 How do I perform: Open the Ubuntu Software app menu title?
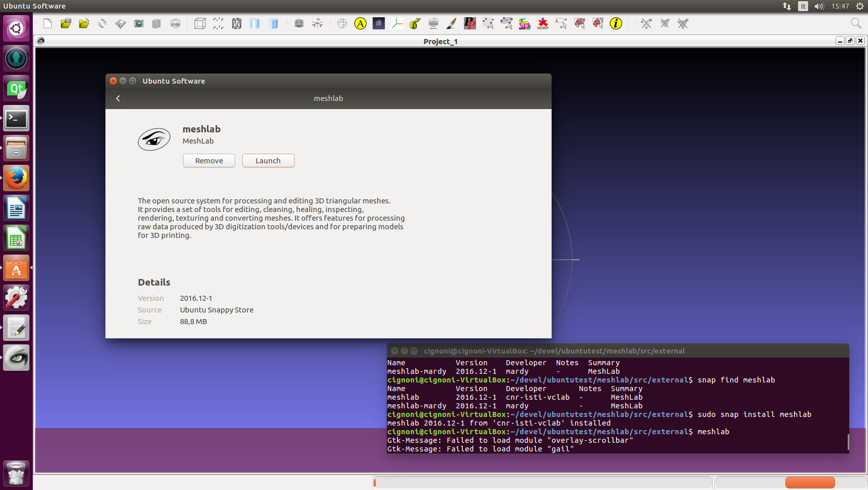pyautogui.click(x=34, y=6)
